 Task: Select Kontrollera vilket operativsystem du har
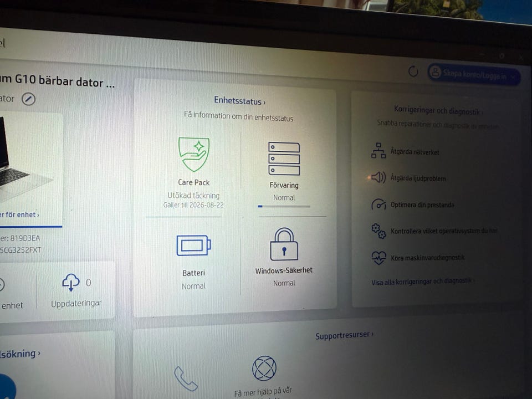pyautogui.click(x=444, y=231)
